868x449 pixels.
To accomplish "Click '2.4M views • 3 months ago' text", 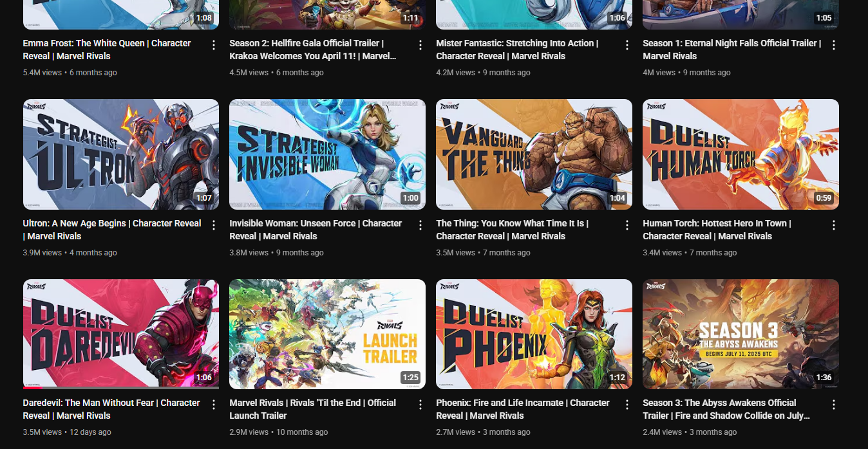I will tap(690, 432).
